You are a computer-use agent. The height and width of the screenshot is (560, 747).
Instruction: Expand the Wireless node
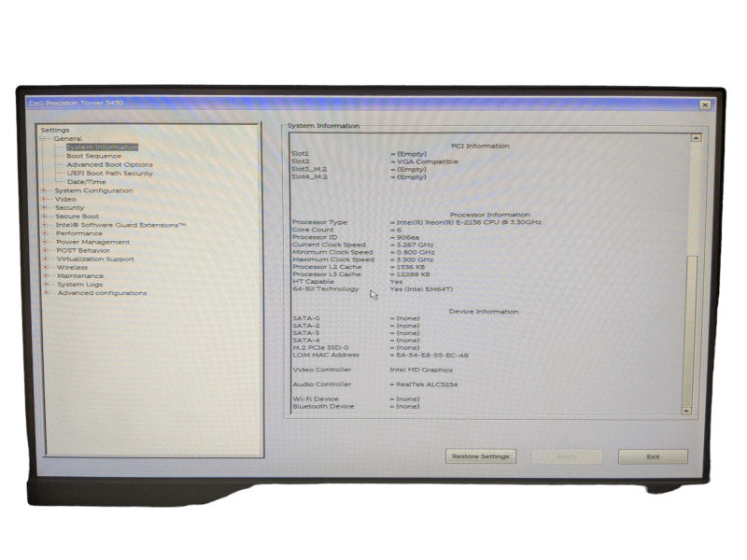(46, 268)
